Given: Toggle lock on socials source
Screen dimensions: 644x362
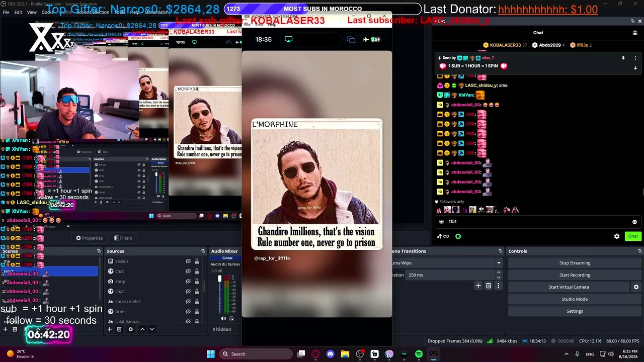Looking at the screenshot, I should pos(197,261).
